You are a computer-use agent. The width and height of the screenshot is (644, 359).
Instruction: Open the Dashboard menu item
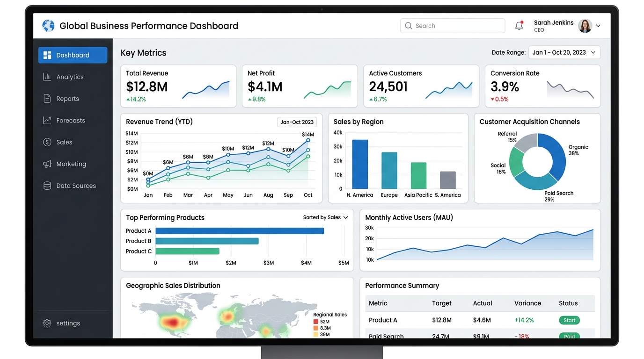(73, 55)
